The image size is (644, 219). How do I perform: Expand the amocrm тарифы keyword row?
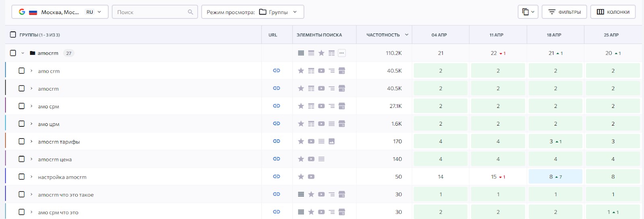[31, 141]
